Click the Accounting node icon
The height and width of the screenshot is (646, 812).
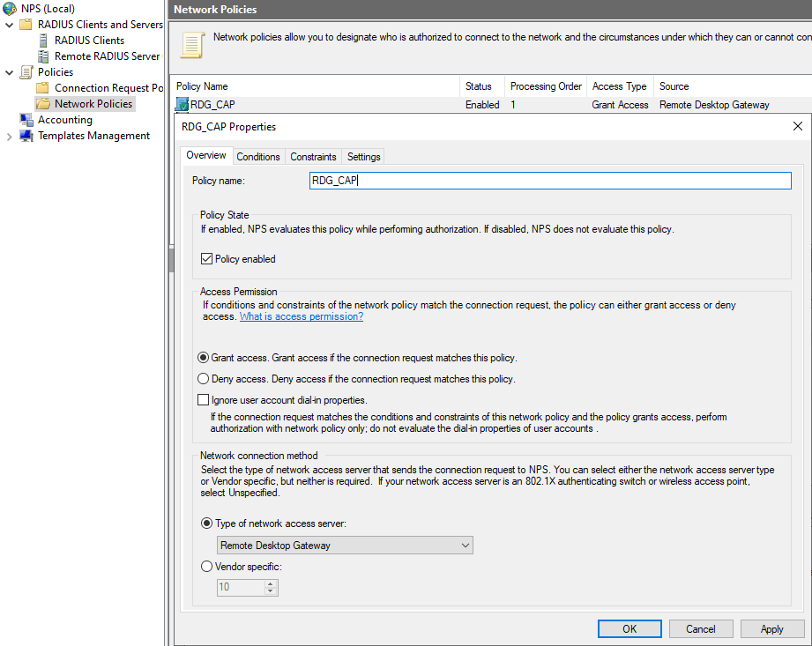26,120
